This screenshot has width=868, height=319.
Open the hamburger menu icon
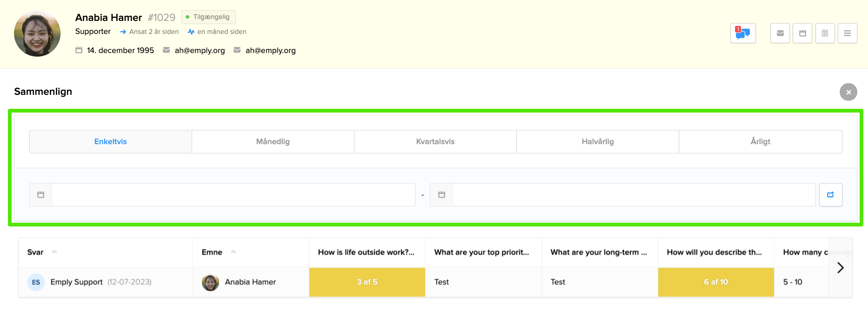tap(847, 33)
